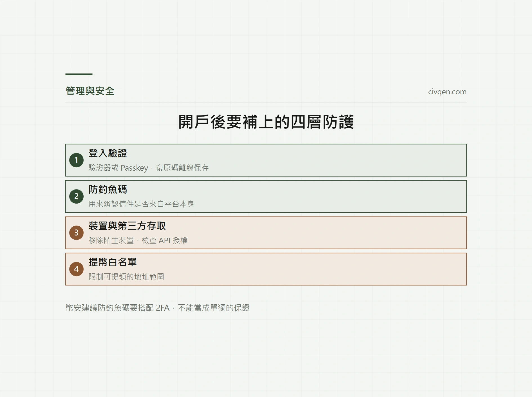
Task: Select the 登入驗證 card title
Action: [x=108, y=153]
